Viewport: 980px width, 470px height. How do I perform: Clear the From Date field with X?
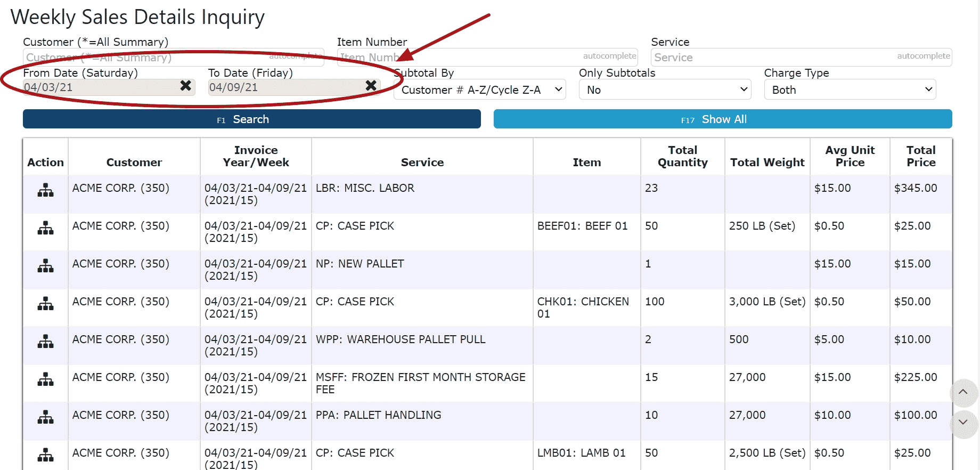pyautogui.click(x=185, y=86)
